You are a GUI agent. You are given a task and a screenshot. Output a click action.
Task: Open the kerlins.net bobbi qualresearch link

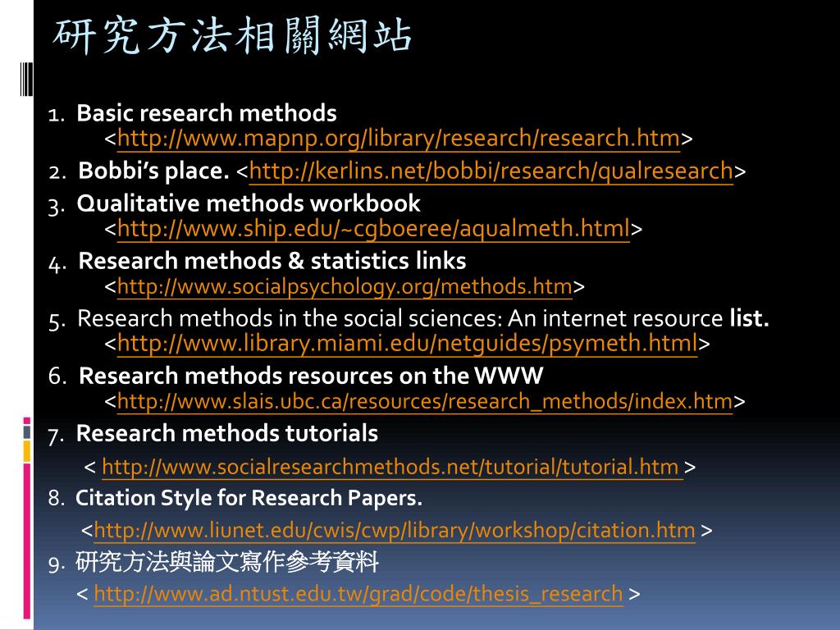point(491,171)
